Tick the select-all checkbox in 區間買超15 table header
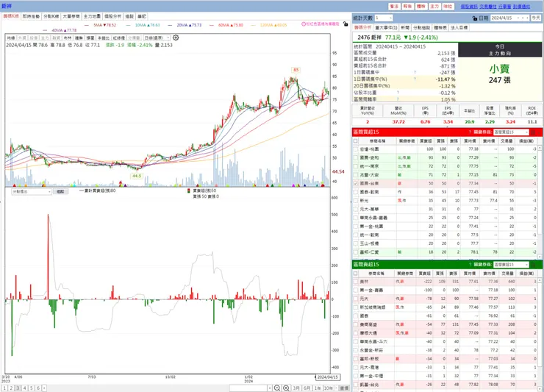The height and width of the screenshot is (392, 544). point(355,141)
